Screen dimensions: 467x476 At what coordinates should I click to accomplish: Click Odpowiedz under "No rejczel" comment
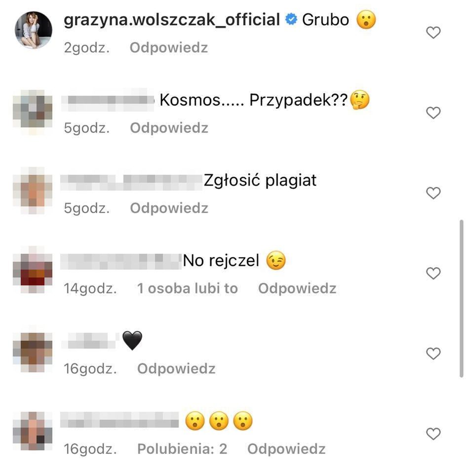point(297,288)
